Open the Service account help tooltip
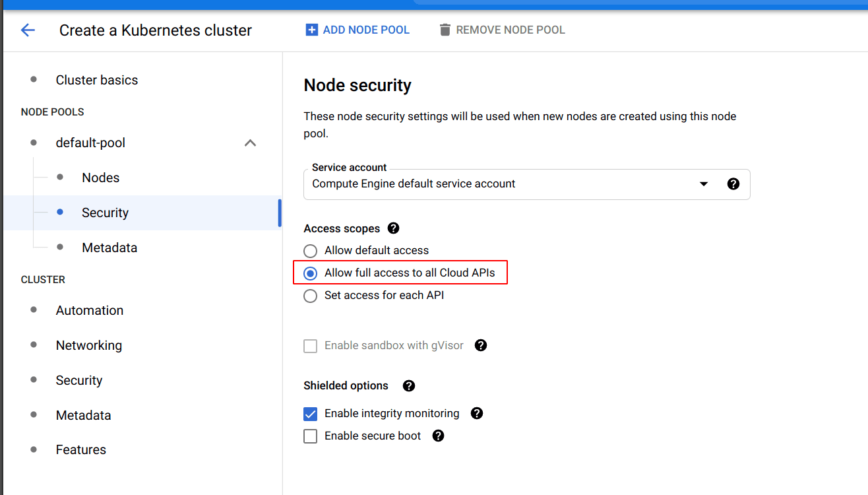The width and height of the screenshot is (868, 495). (733, 184)
